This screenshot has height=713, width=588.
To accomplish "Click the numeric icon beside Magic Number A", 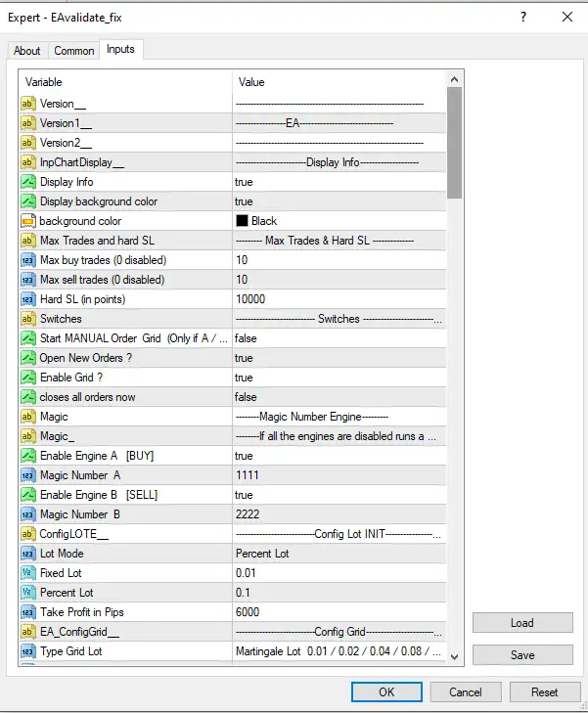I will [x=28, y=475].
